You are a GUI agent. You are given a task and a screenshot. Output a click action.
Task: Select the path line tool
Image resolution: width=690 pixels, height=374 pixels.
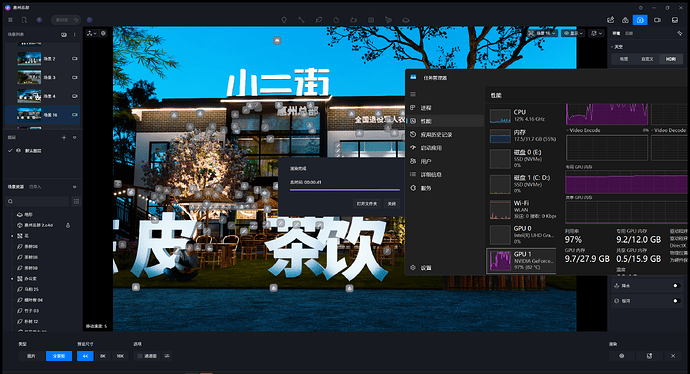tap(301, 20)
